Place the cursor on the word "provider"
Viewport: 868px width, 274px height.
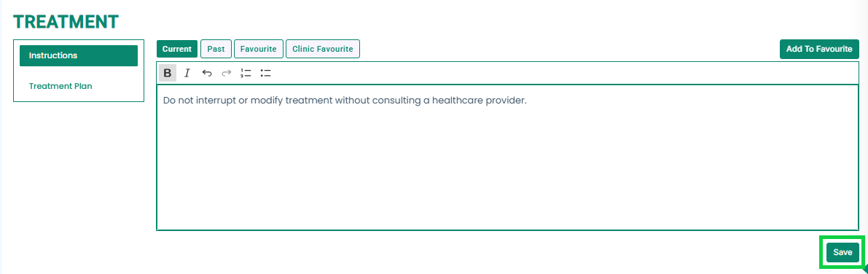[504, 101]
